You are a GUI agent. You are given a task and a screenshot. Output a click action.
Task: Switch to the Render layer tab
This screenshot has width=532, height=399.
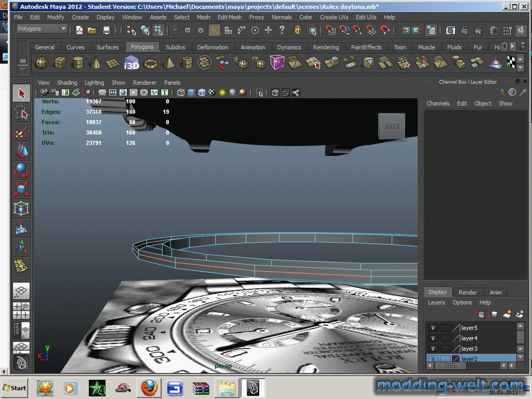(468, 292)
